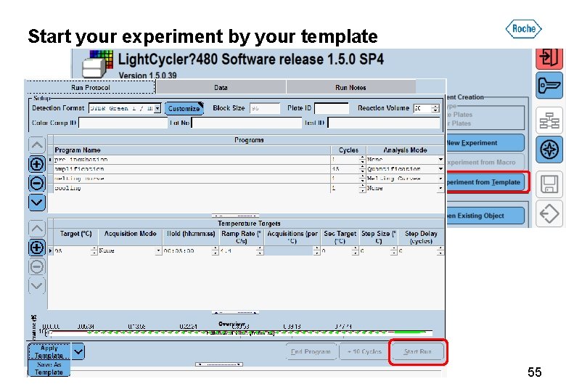The image size is (566, 392).
Task: Remove temperature target with minus icon
Action: click(37, 266)
